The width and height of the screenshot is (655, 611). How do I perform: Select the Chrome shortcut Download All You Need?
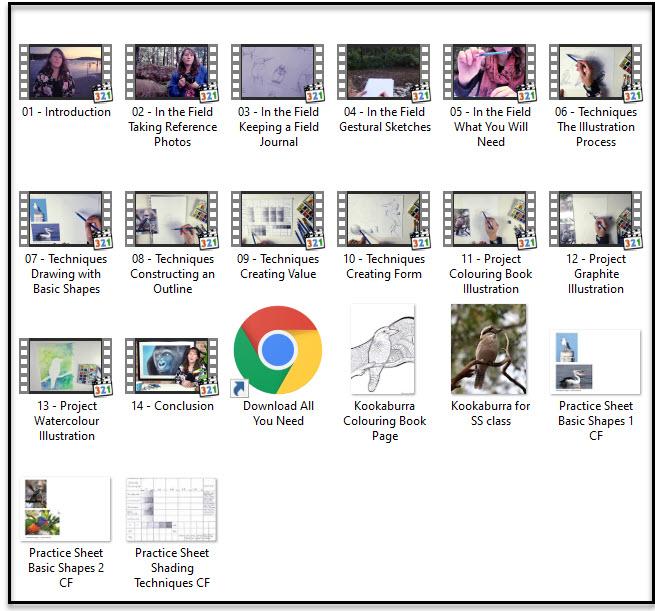pyautogui.click(x=277, y=350)
